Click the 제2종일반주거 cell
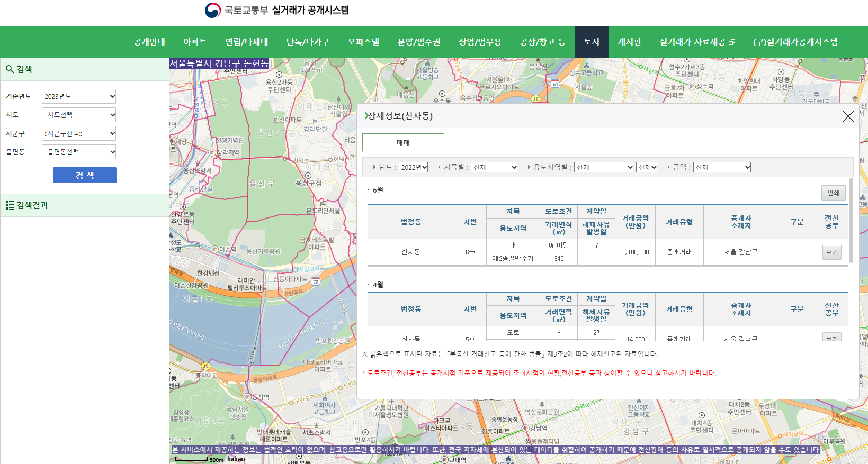The height and width of the screenshot is (464, 868). point(513,259)
